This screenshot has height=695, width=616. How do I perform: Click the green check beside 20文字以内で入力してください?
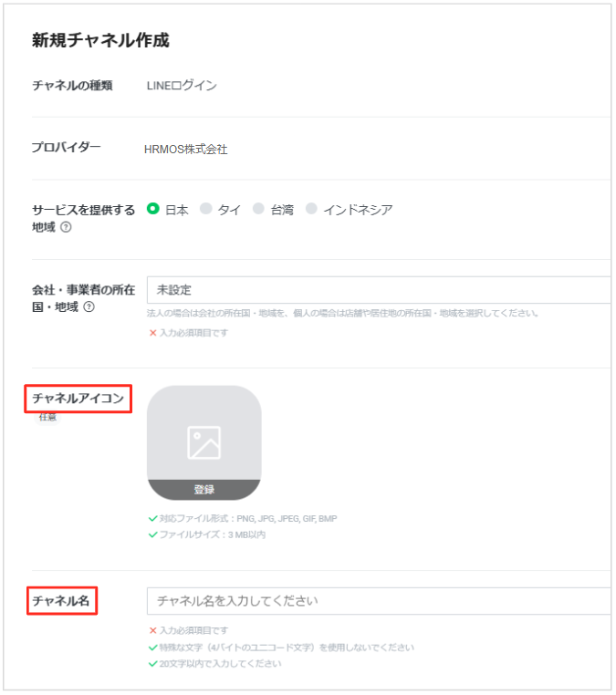tap(152, 663)
